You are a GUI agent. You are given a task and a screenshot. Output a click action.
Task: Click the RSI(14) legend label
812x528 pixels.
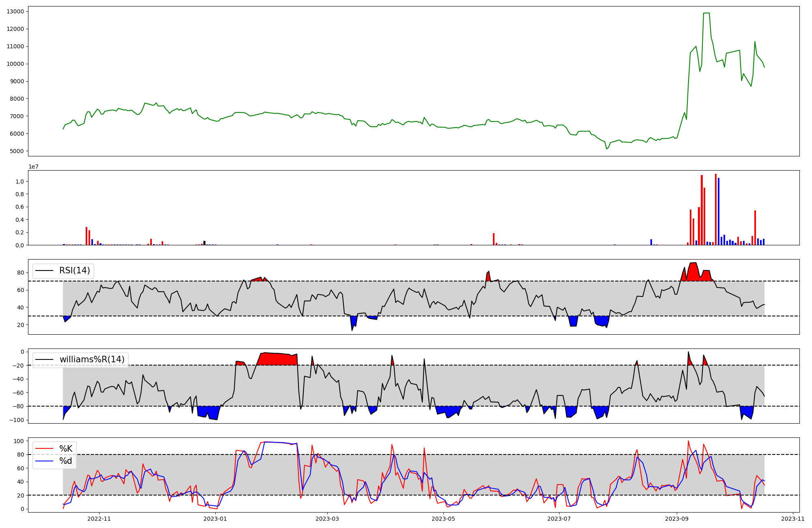(x=75, y=270)
